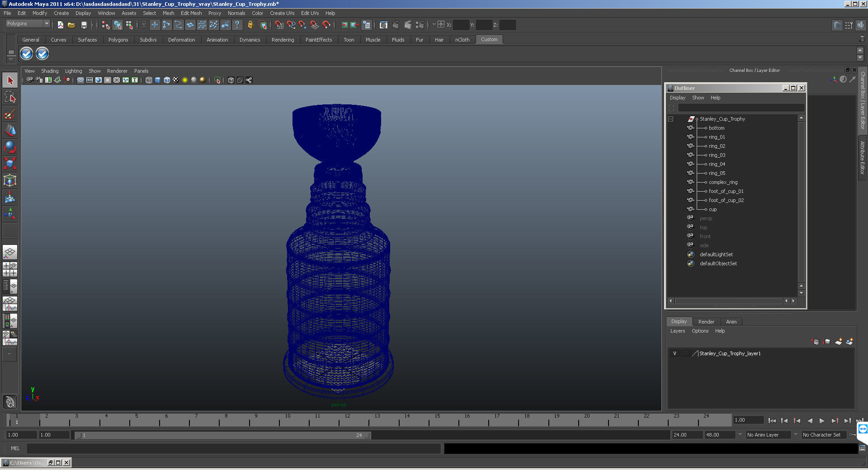Screen dimensions: 868x470
Task: Create new empty display layer icon
Action: click(x=838, y=342)
